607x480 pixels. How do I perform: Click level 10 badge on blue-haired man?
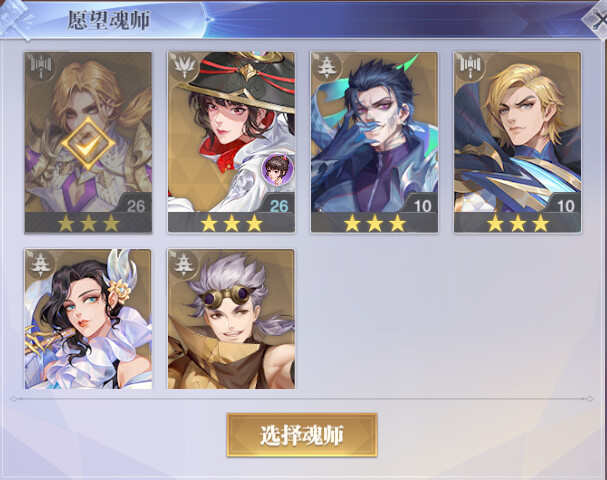click(x=422, y=206)
